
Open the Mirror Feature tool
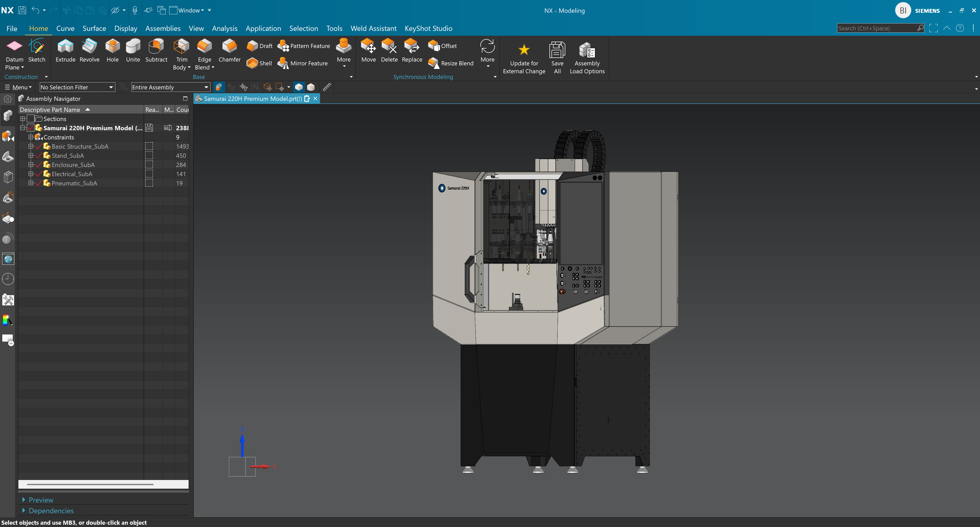click(302, 63)
